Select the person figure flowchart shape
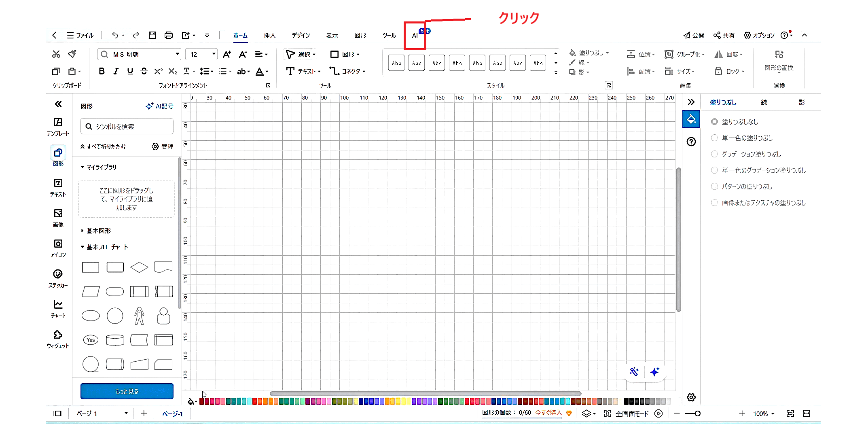This screenshot has height=424, width=868. 139,316
